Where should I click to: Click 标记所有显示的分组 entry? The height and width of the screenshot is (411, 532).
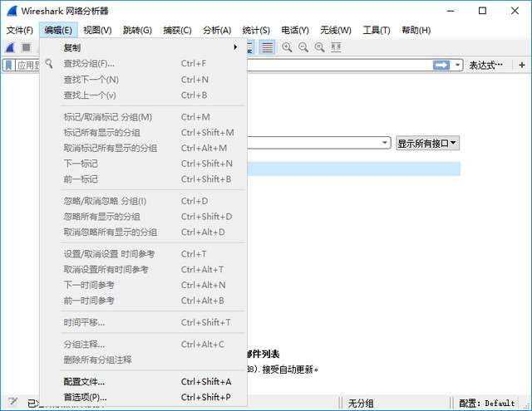[x=143, y=133]
